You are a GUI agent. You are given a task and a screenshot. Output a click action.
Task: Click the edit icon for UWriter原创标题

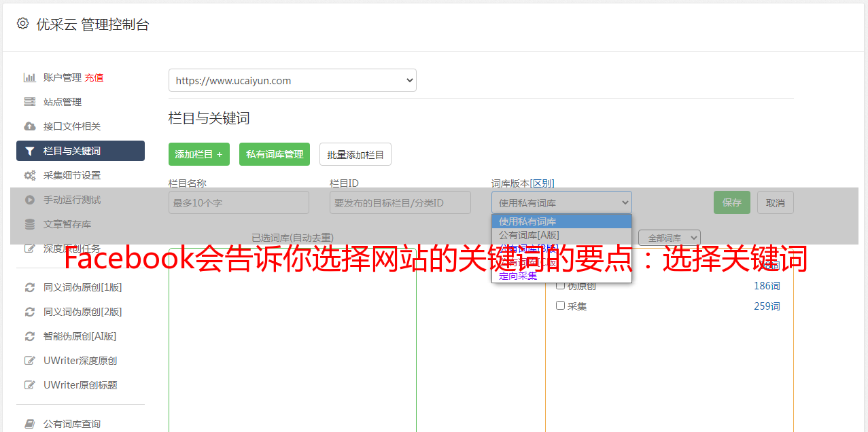(29, 385)
